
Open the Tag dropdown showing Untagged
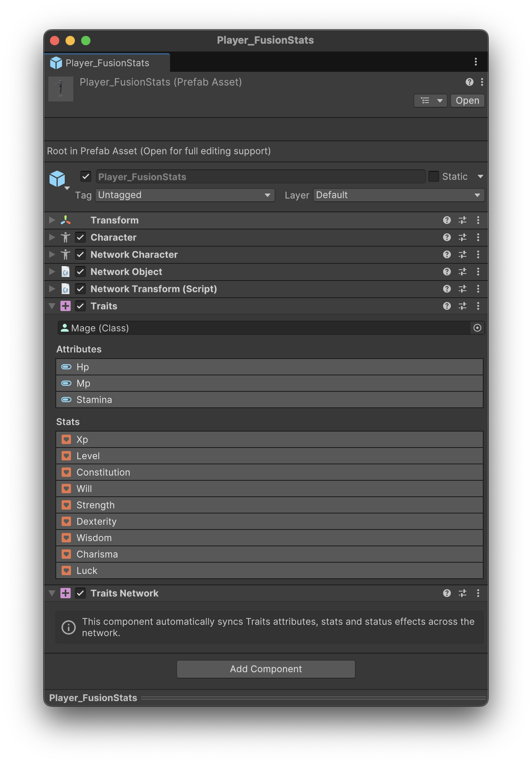pos(184,195)
